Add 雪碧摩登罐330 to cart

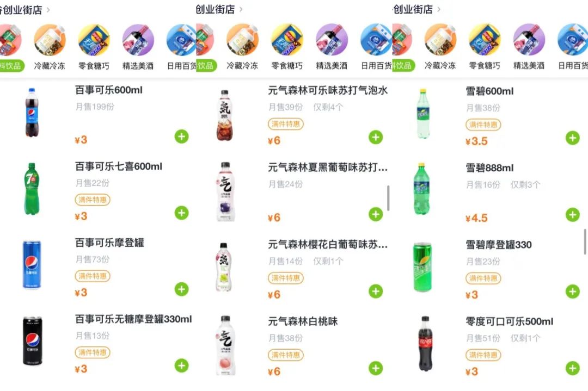[x=572, y=291]
